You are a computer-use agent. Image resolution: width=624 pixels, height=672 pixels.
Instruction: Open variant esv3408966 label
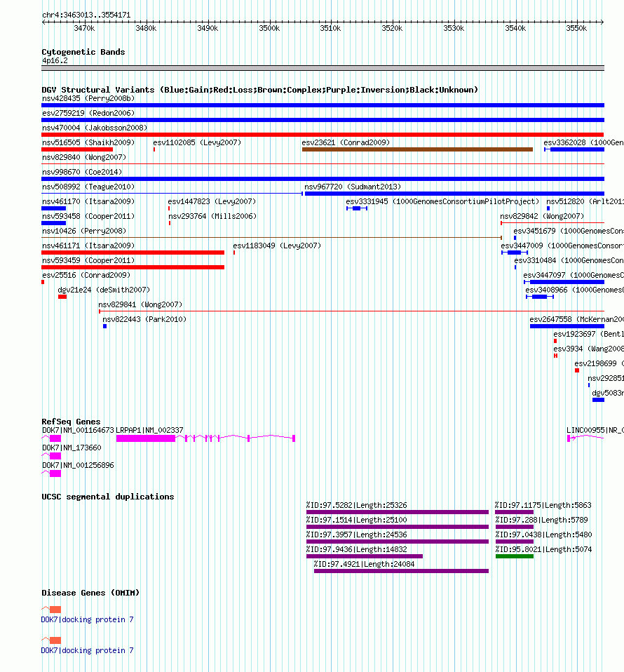point(574,290)
